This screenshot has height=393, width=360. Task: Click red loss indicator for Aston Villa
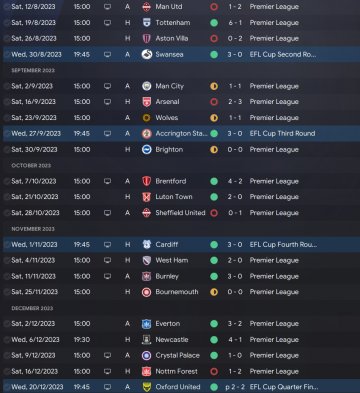click(214, 39)
